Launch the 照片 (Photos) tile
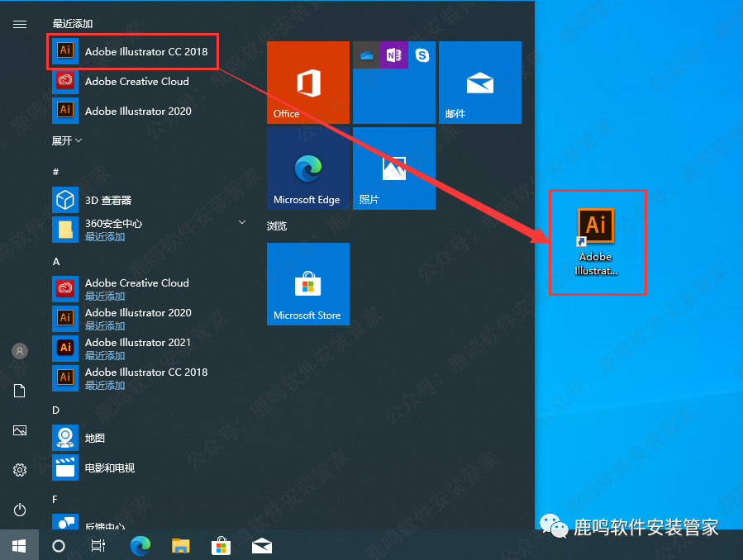743x560 pixels. click(x=393, y=168)
